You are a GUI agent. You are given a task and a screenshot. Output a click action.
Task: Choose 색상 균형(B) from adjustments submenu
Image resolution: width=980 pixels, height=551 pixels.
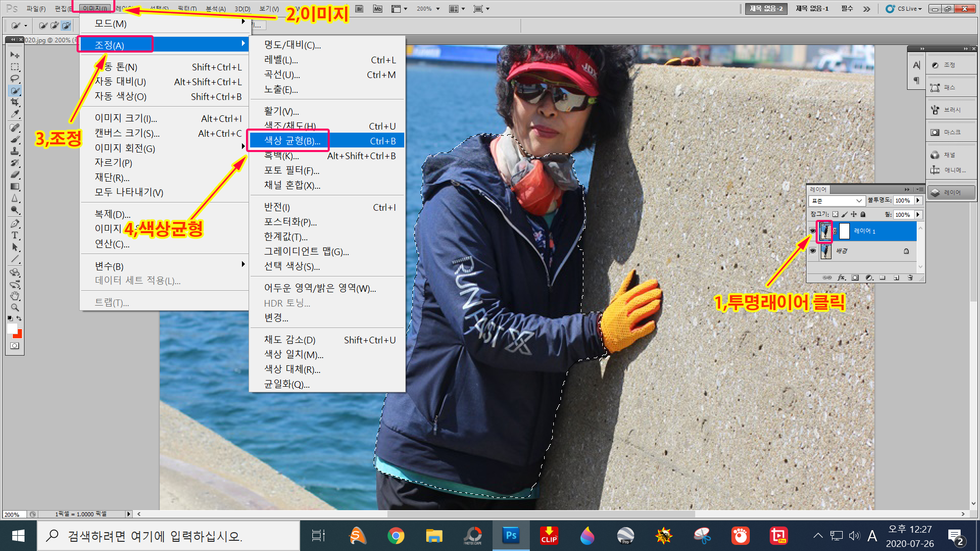coord(292,141)
